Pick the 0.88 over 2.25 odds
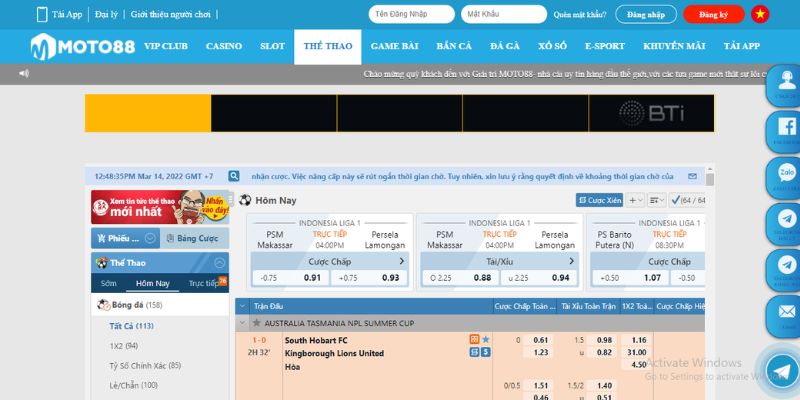800x400 pixels. click(x=461, y=278)
